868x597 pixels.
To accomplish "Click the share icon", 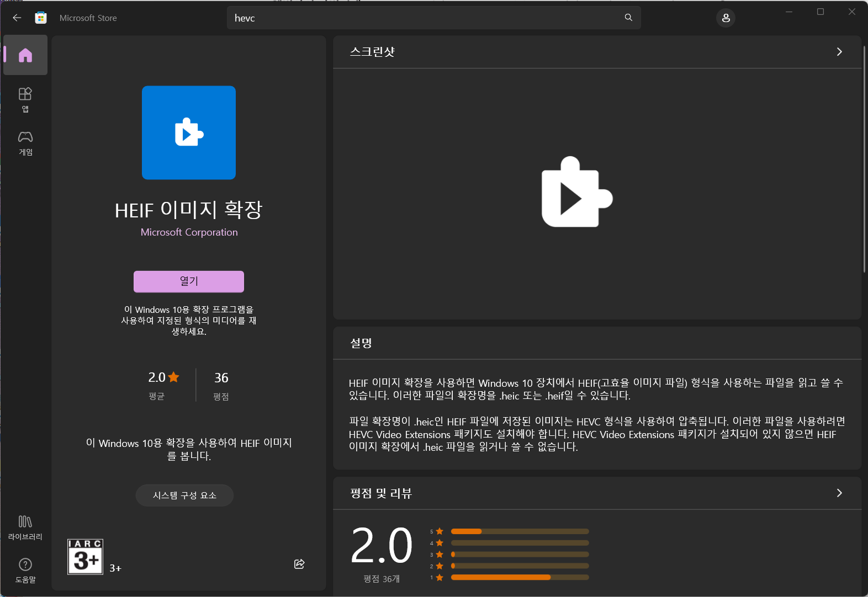I will point(299,564).
